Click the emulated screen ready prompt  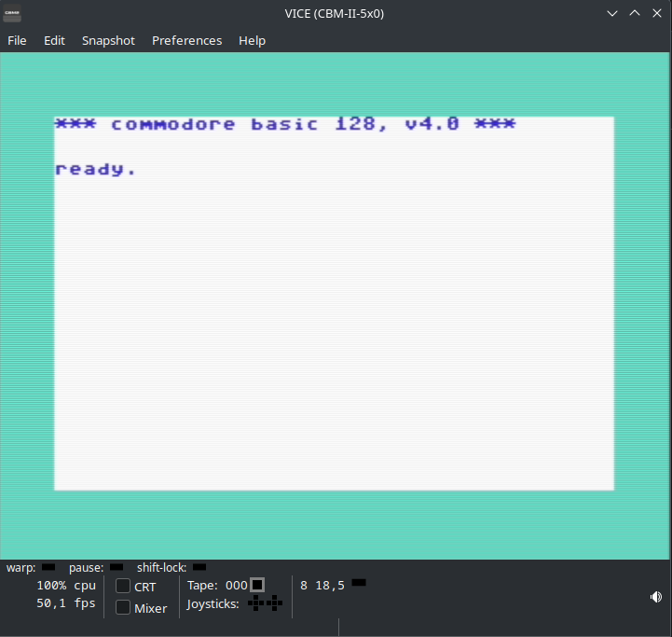coord(96,170)
